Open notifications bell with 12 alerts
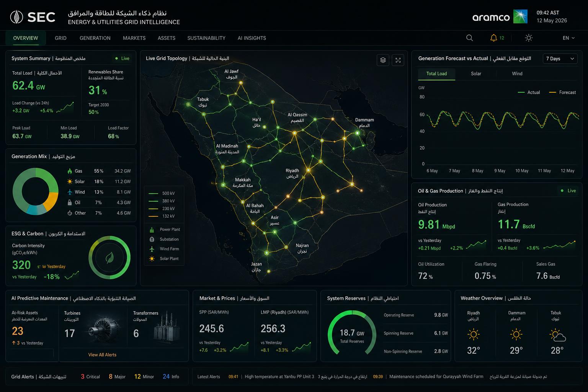This screenshot has height=392, width=588. 497,38
